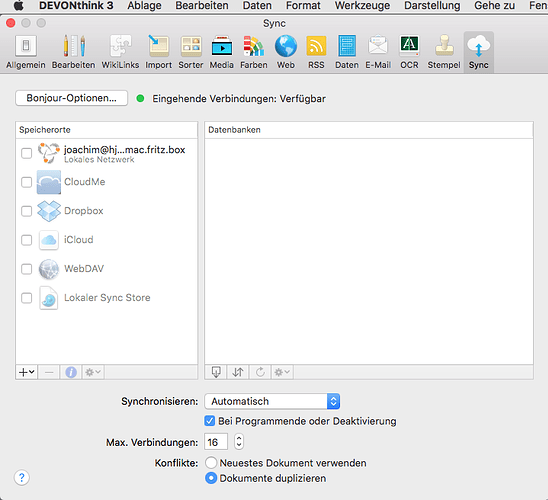Open the Daten menu in menu bar
548x500 pixels.
coord(257,6)
